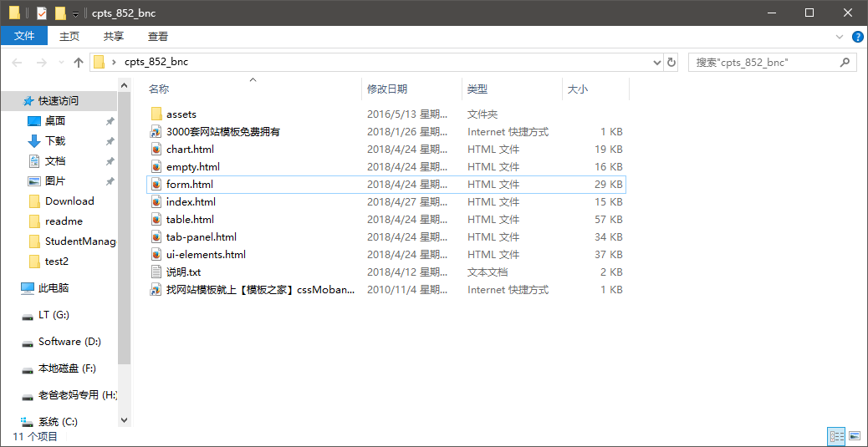
Task: Select the 说明.txt file name
Action: [183, 272]
